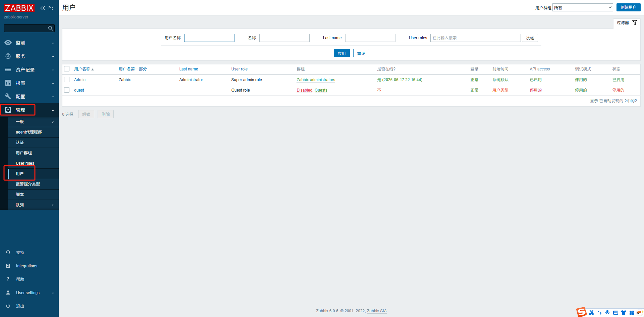Expand the 一般 submenu arrow
This screenshot has width=644, height=317.
coord(53,122)
